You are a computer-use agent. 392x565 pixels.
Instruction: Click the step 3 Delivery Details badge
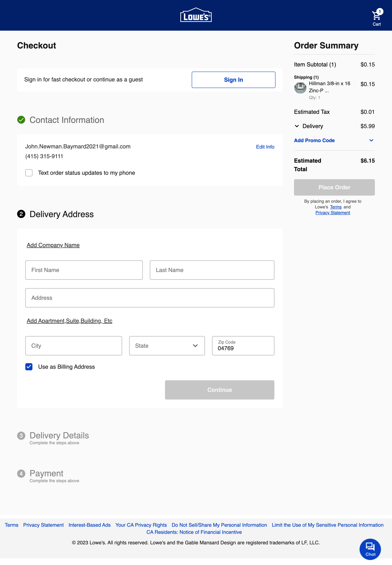21,436
